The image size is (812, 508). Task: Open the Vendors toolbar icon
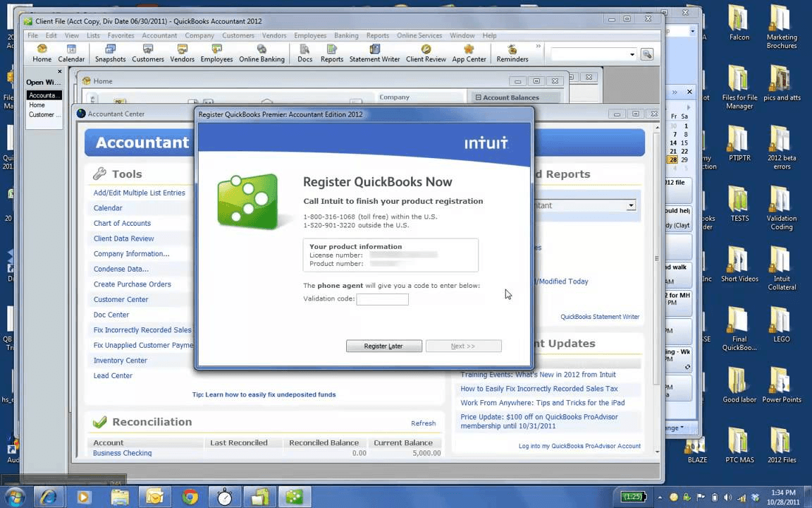click(183, 54)
